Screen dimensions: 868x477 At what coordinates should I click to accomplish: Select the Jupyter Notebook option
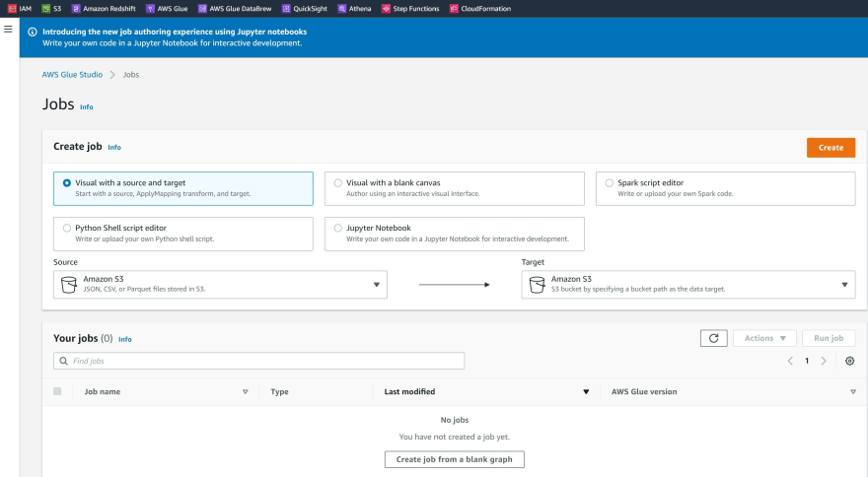pos(455,234)
